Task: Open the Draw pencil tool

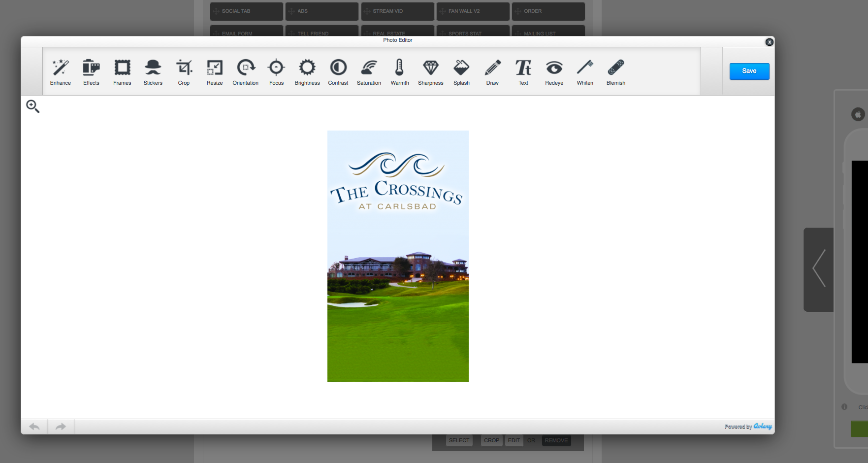Action: coord(492,71)
